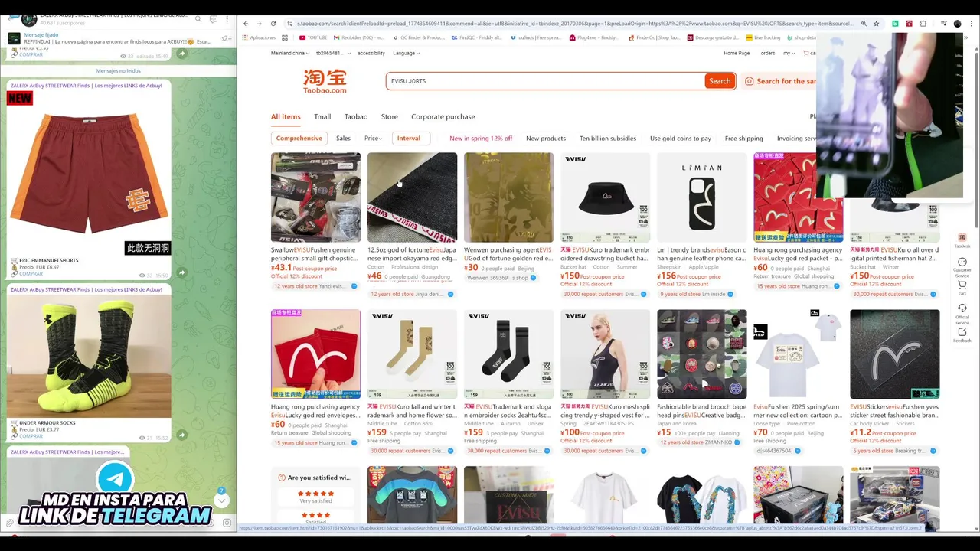Click Telegram scroll-to-bottom arrow

click(x=221, y=500)
